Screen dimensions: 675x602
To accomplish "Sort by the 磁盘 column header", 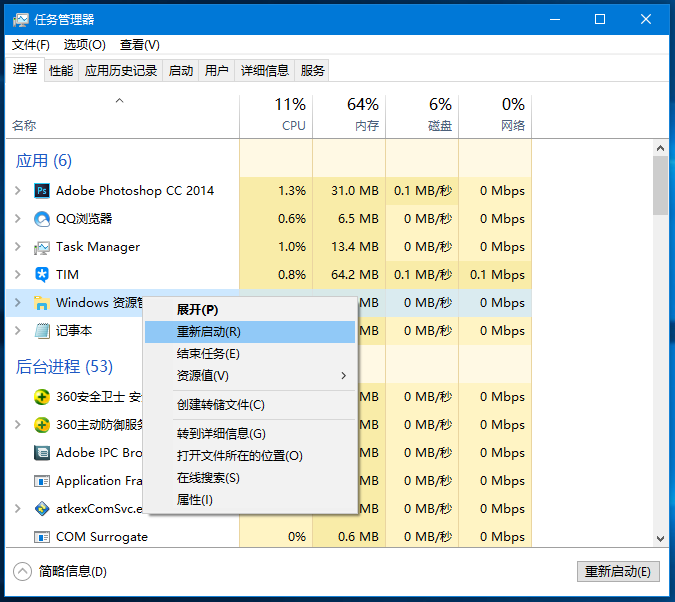I will point(422,116).
